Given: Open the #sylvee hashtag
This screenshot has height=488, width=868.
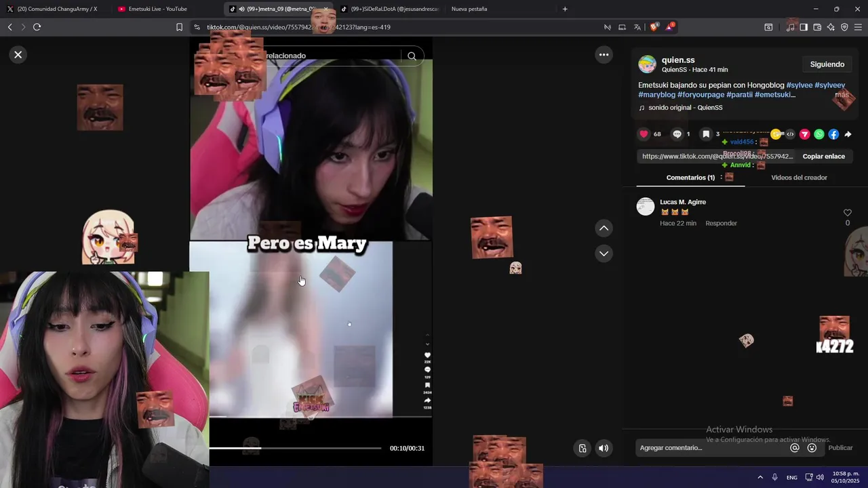Looking at the screenshot, I should click(x=799, y=85).
